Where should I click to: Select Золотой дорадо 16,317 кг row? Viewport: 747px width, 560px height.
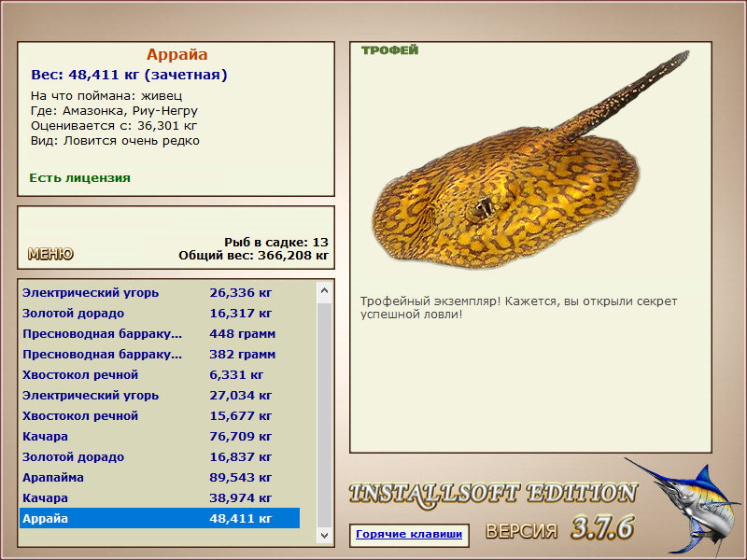pyautogui.click(x=160, y=313)
